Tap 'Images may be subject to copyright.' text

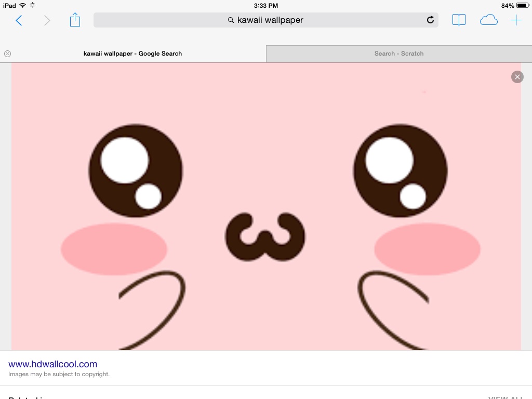pyautogui.click(x=59, y=374)
